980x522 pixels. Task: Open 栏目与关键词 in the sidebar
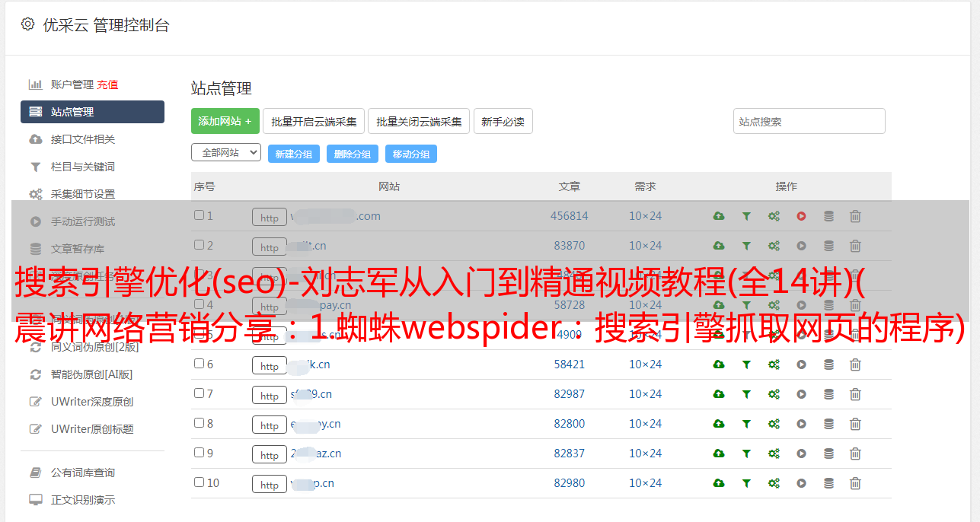click(x=83, y=167)
